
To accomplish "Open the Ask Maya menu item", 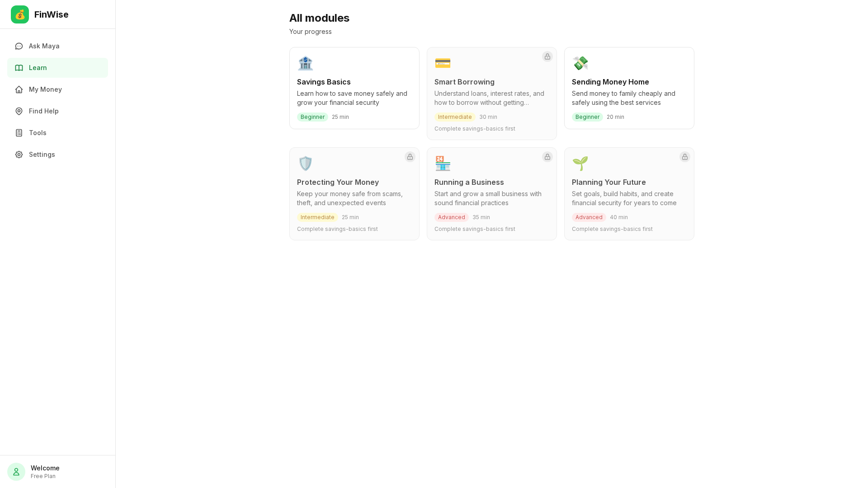I will (44, 46).
